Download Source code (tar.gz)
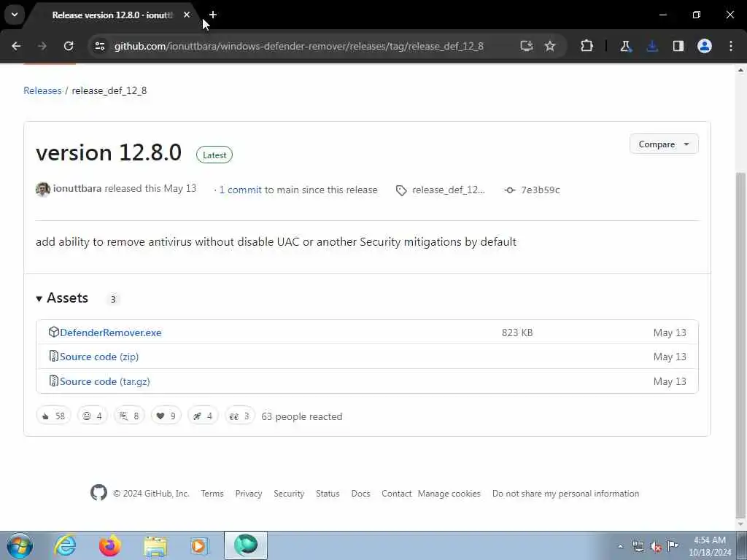 (x=105, y=381)
